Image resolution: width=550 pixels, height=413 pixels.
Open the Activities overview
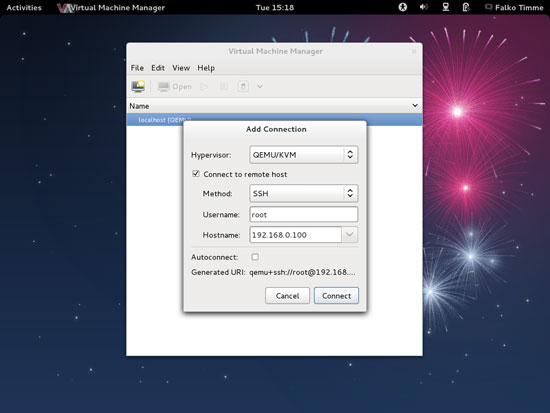click(x=24, y=7)
